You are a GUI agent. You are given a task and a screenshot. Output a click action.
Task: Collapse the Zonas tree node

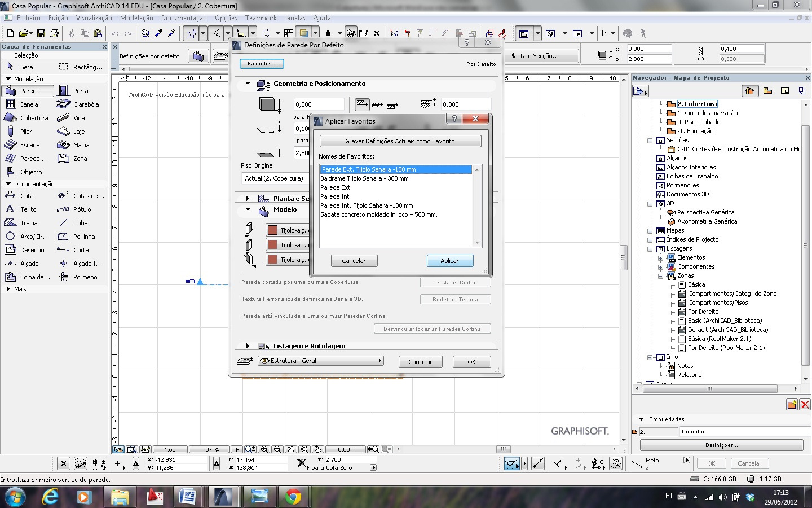pos(660,276)
